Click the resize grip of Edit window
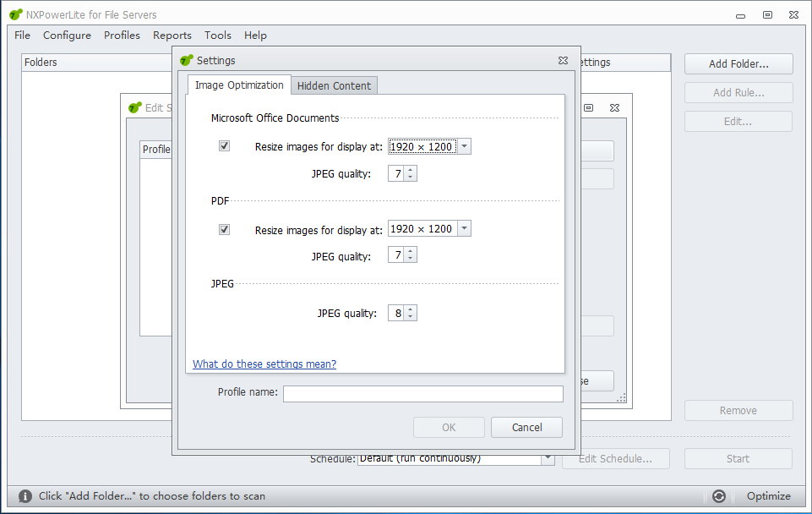The height and width of the screenshot is (514, 812). [622, 398]
